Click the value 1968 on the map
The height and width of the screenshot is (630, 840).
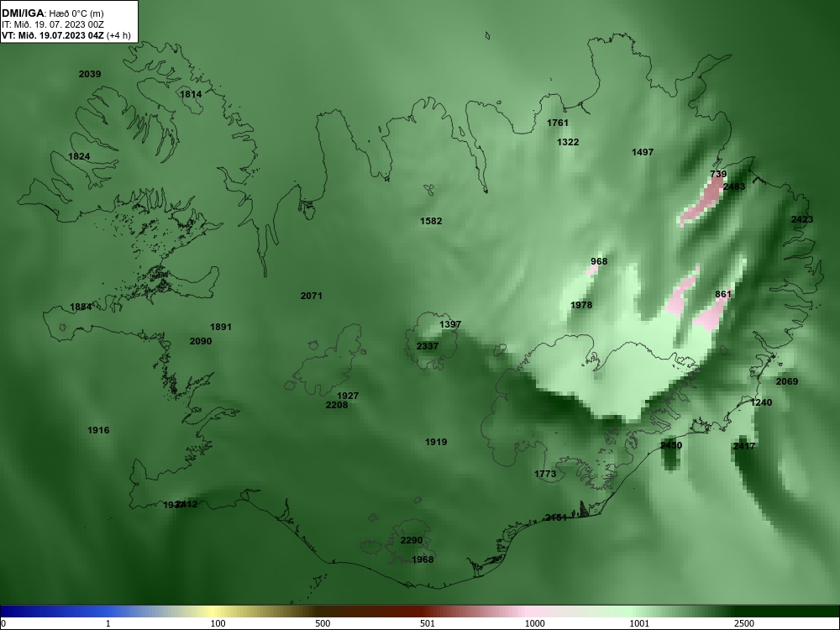pyautogui.click(x=423, y=559)
